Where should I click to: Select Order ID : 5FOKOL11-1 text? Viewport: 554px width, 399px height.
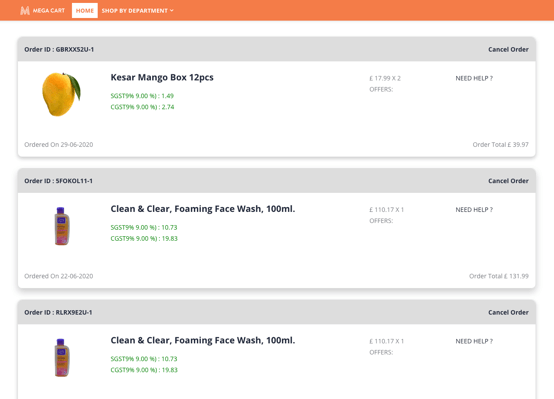58,181
